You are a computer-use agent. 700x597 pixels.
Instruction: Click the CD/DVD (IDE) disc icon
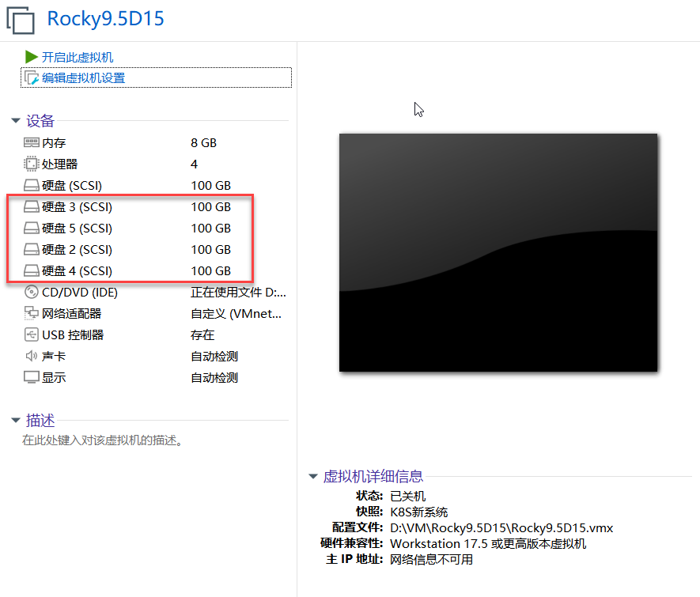31,293
